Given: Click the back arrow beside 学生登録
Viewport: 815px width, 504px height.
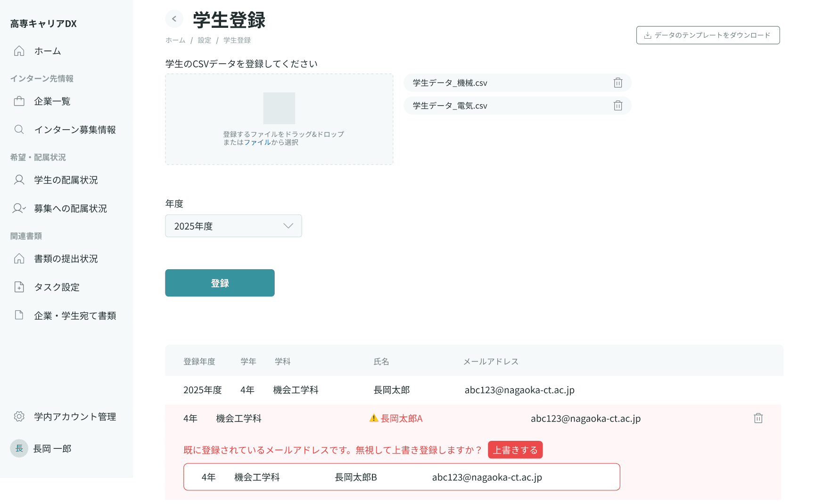Looking at the screenshot, I should click(x=174, y=19).
